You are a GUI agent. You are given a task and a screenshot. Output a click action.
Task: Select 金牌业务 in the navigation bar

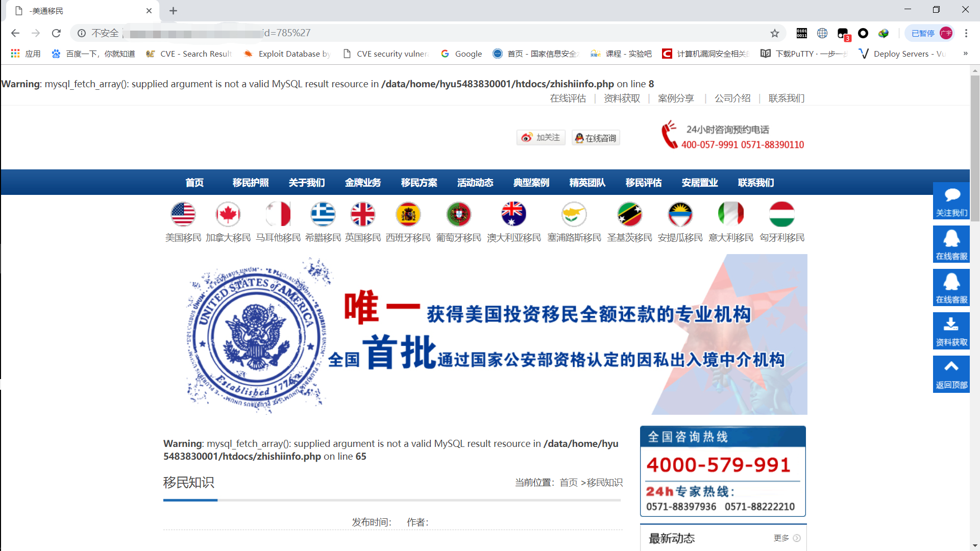coord(363,183)
